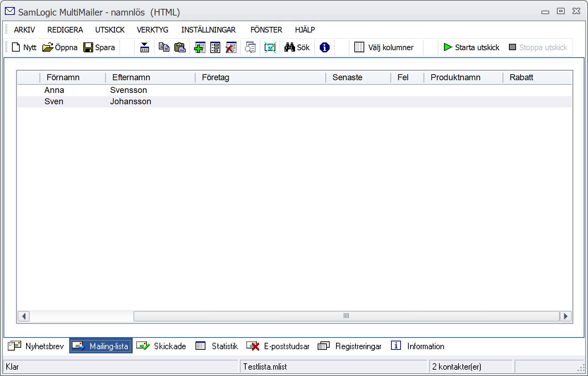Click the import-to-table icon with down arrow
Screen dimensions: 588x376
(x=145, y=47)
